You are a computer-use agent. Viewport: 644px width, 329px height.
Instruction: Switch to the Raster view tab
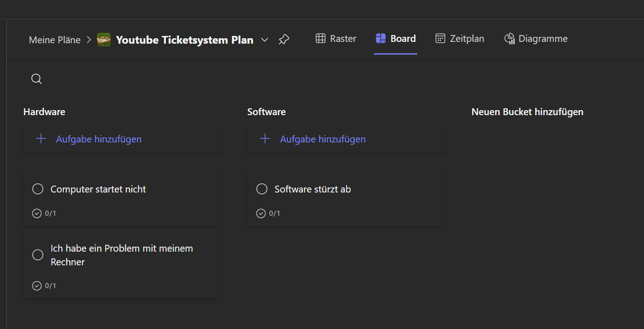(x=336, y=39)
